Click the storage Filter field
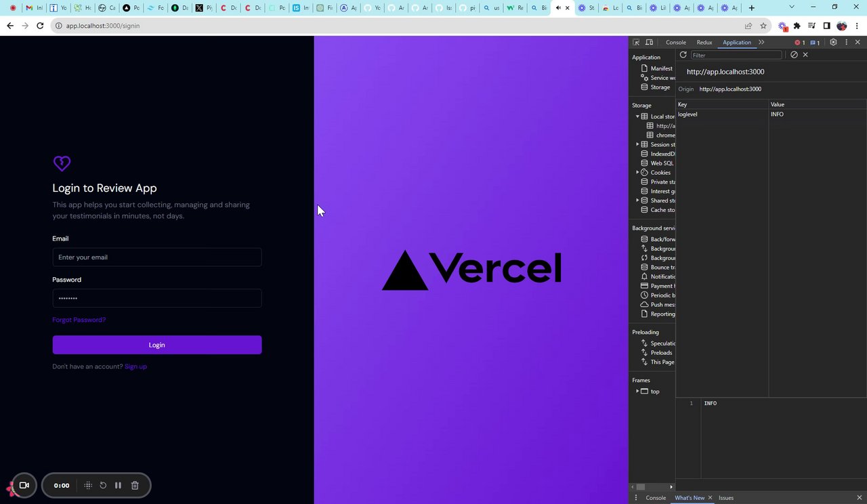 pos(736,55)
